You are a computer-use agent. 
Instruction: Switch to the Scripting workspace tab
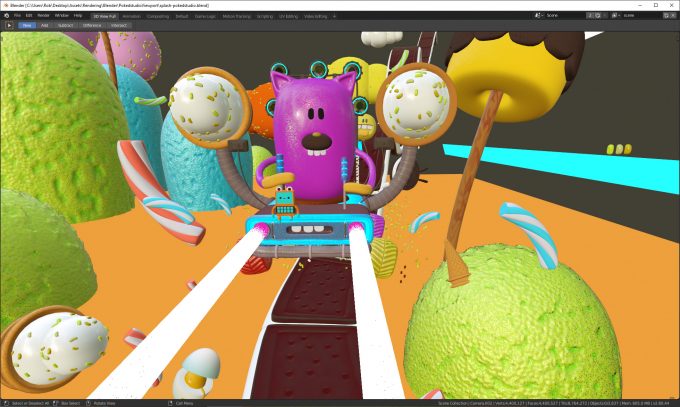pos(265,16)
